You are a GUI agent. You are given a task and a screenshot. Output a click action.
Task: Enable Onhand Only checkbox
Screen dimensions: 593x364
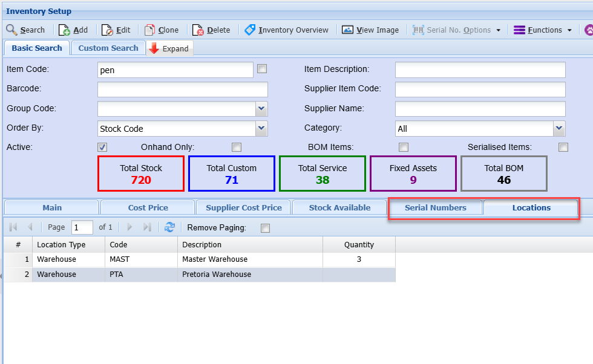point(237,147)
